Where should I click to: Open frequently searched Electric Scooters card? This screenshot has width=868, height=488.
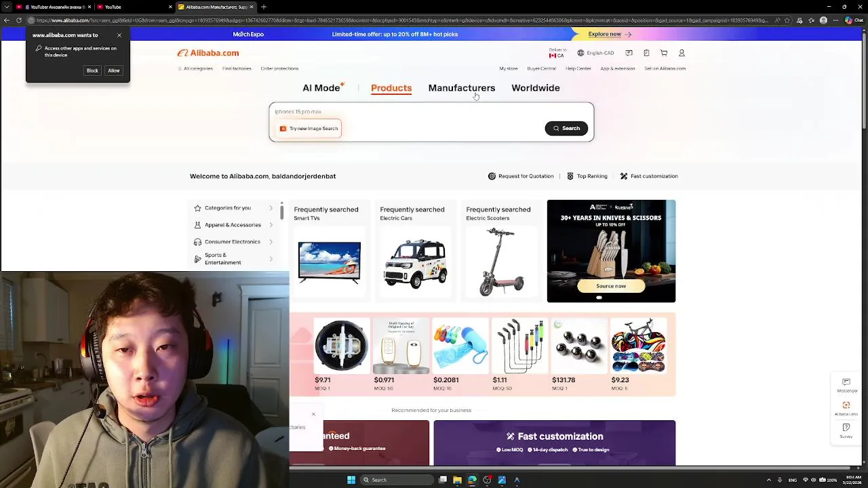502,250
